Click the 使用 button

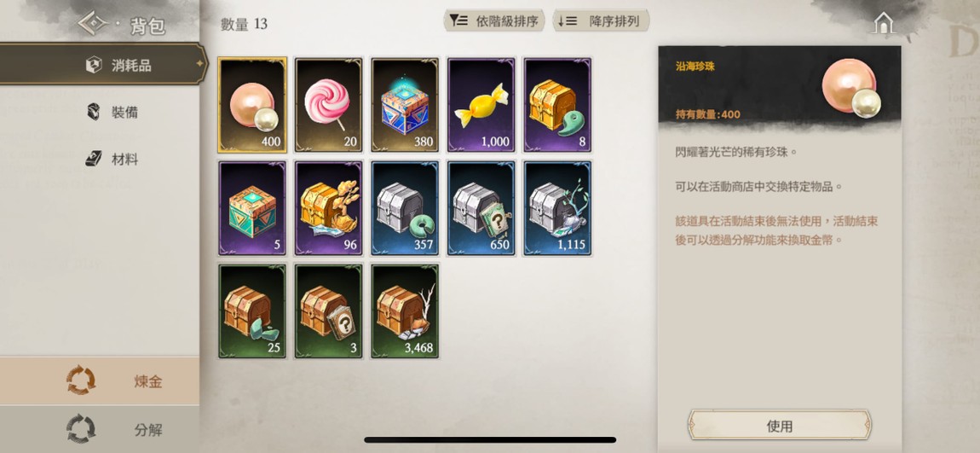click(780, 426)
